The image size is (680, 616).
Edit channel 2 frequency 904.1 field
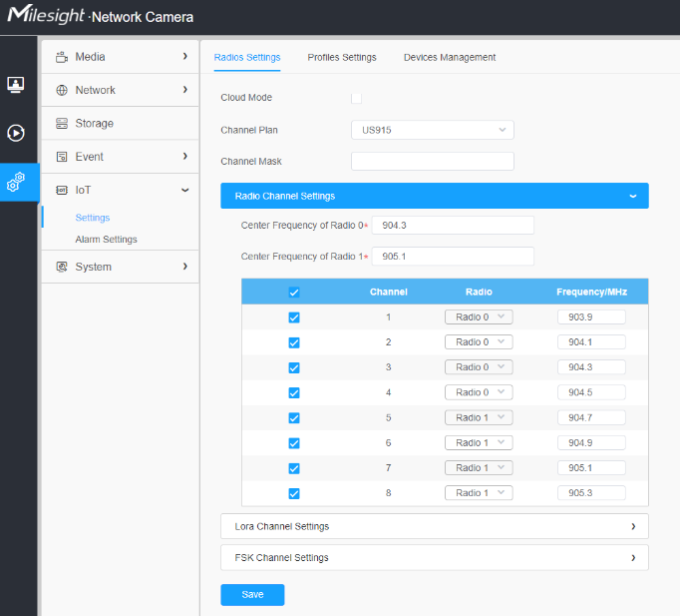click(592, 342)
